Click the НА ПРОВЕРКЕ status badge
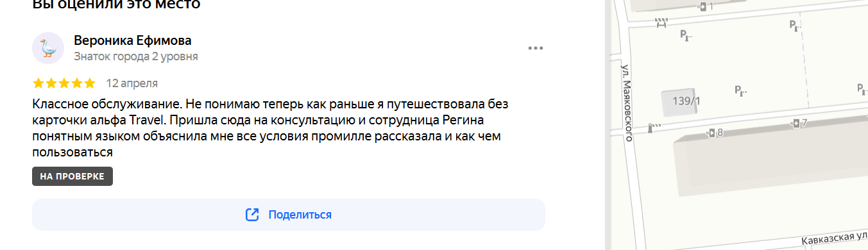This screenshot has height=250, width=868. [x=72, y=177]
